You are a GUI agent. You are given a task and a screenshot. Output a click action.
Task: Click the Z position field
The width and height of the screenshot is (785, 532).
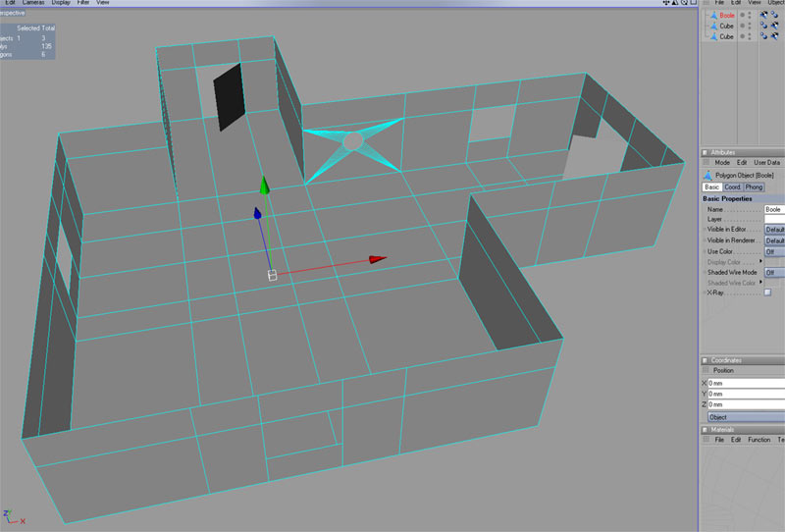click(x=746, y=404)
